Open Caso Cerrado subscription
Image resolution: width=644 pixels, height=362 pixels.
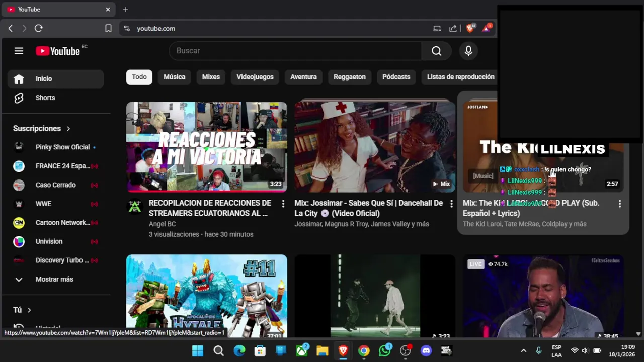tap(55, 185)
